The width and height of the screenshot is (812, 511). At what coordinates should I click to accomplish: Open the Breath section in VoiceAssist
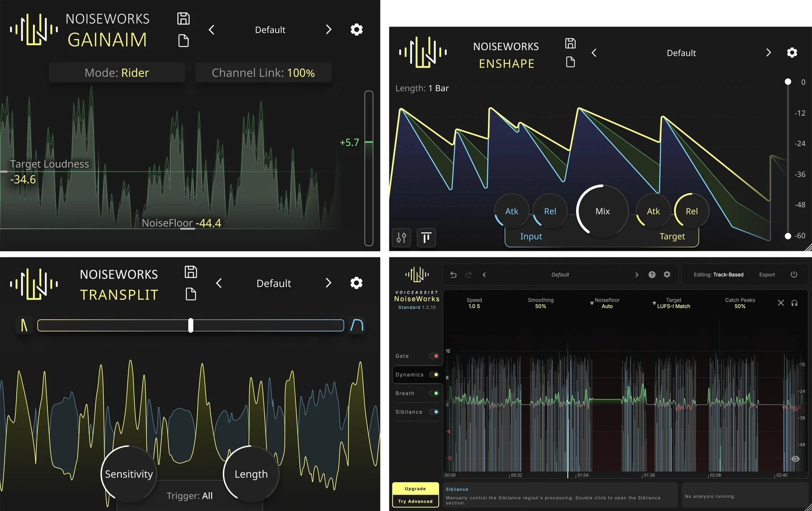405,393
